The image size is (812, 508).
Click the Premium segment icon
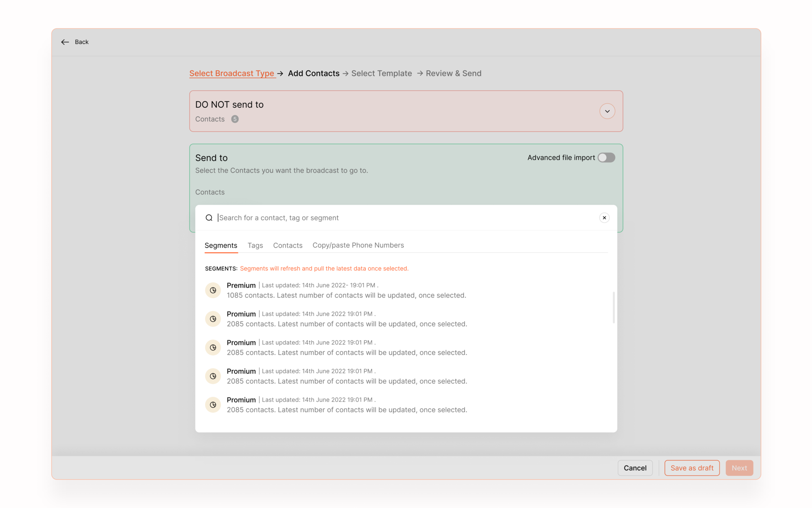213,290
